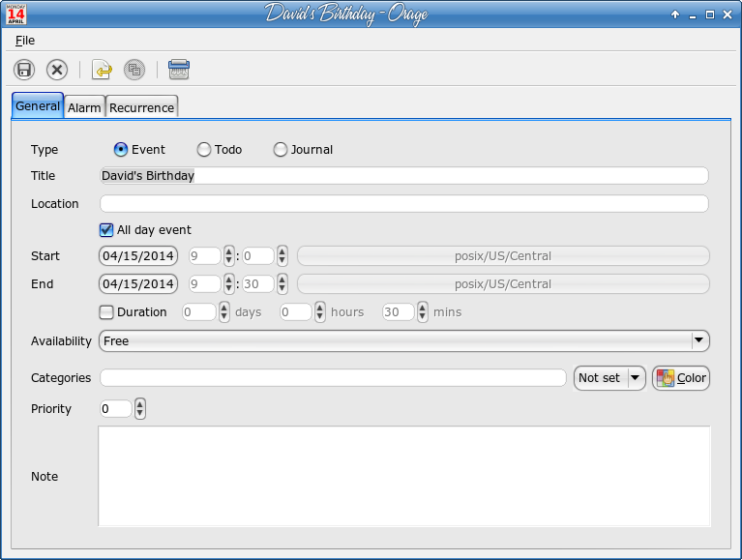The width and height of the screenshot is (742, 560).
Task: Switch to the Alarm tab
Action: pos(84,107)
